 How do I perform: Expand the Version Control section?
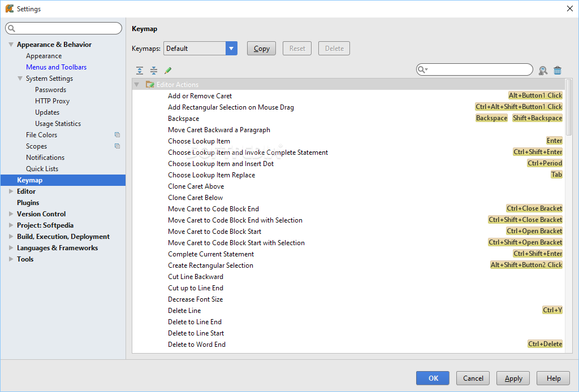pos(11,214)
